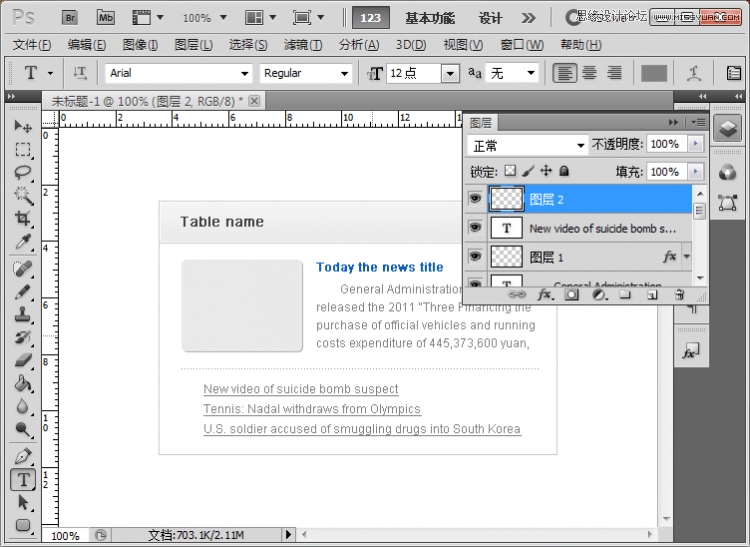
Task: Launch Bridge with the Br icon
Action: pos(70,18)
